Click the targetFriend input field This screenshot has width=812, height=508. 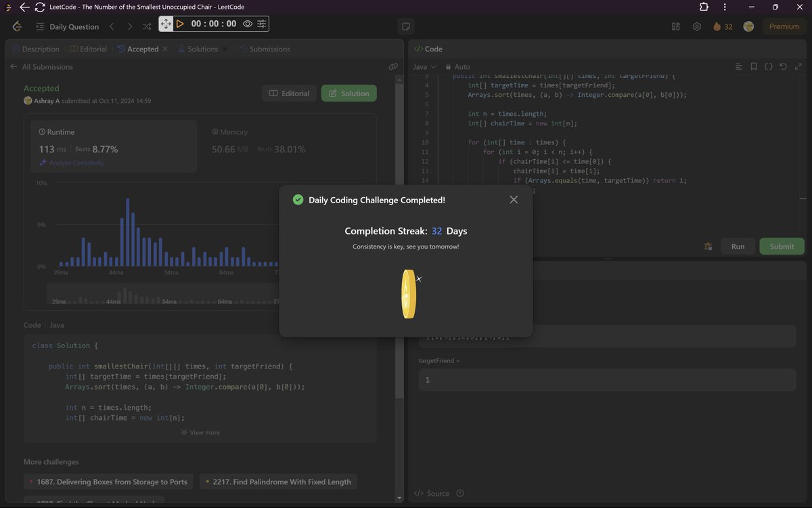click(x=607, y=380)
